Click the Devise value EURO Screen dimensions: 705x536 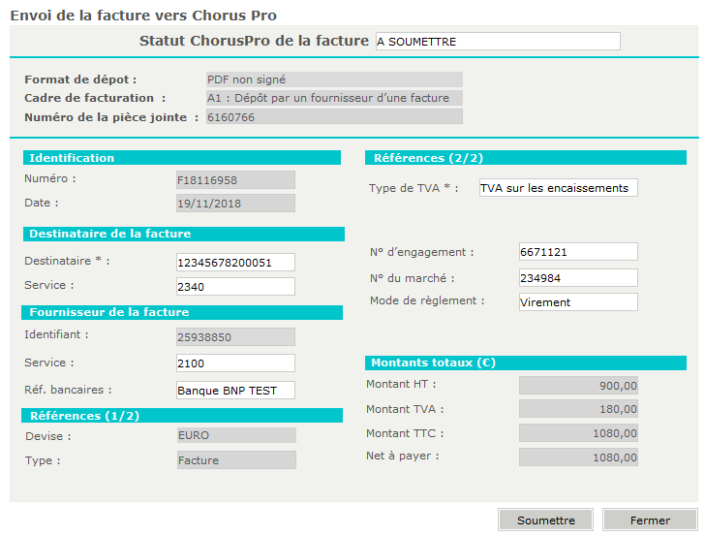[x=236, y=435]
